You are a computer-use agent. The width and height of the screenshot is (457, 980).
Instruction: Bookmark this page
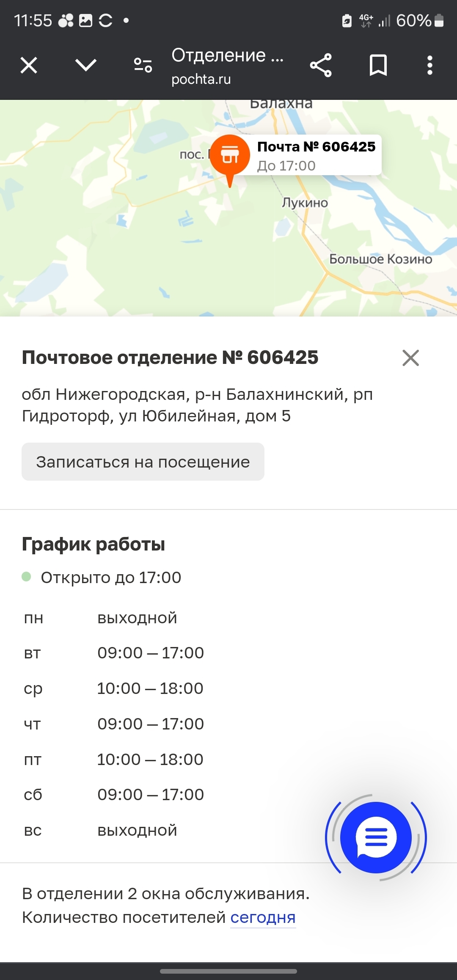(378, 66)
